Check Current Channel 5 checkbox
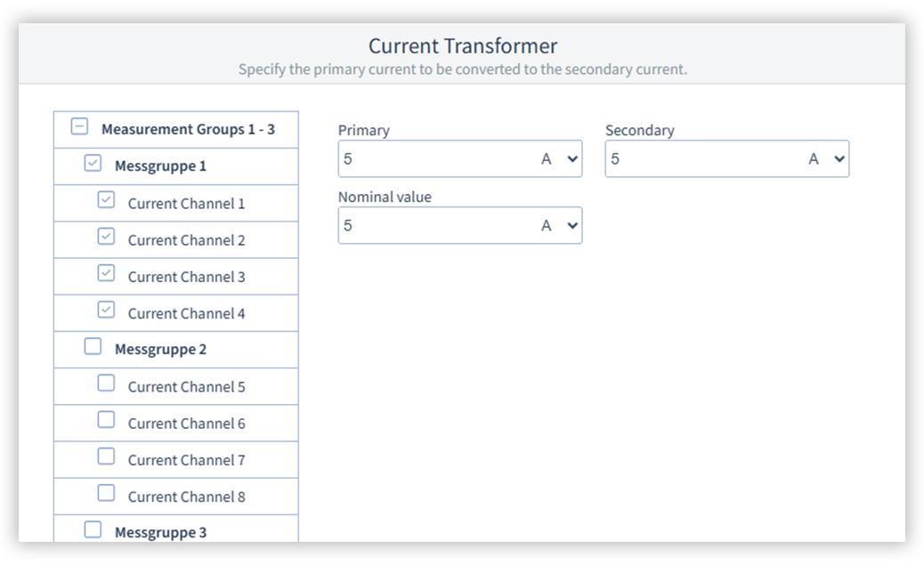This screenshot has height=565, width=924. tap(106, 383)
